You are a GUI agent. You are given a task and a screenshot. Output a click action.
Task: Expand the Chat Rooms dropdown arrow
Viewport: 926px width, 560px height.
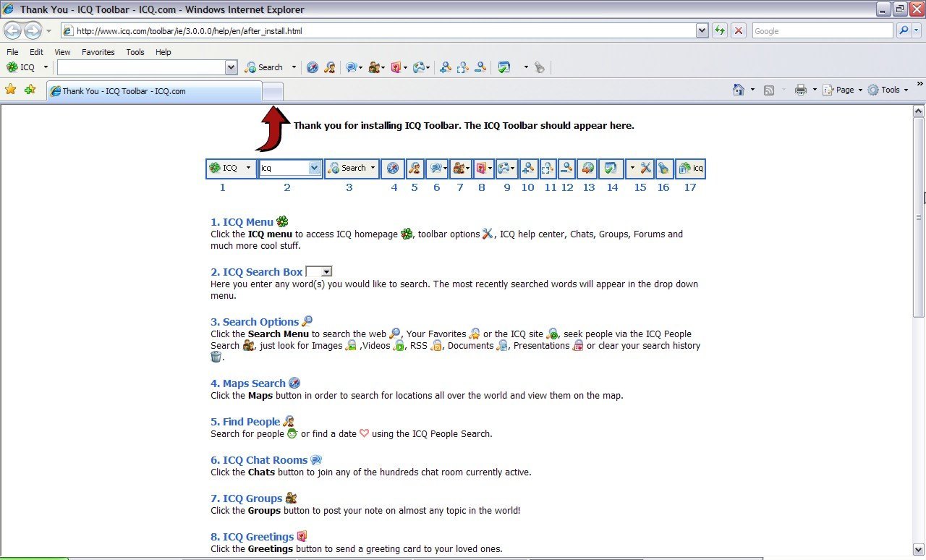click(x=360, y=67)
